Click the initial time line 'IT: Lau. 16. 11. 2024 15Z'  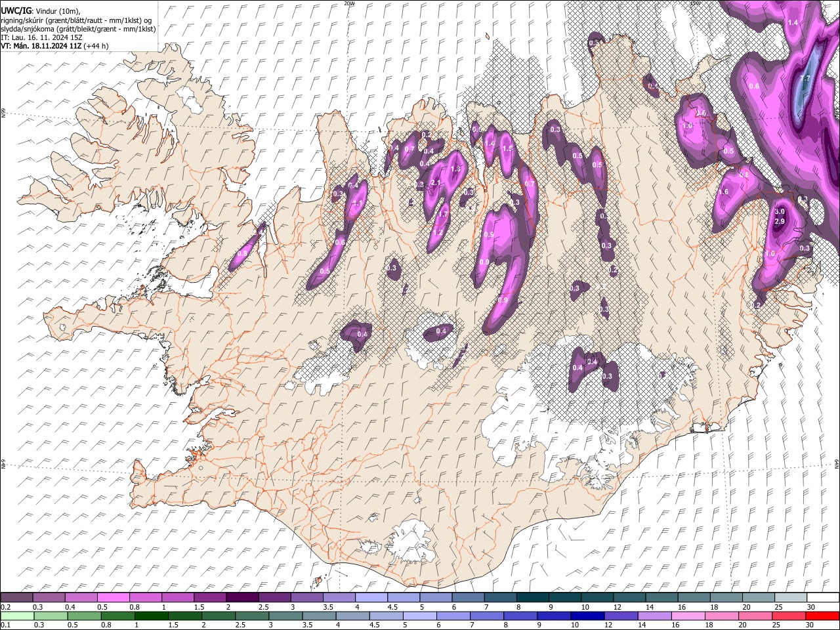(41, 37)
